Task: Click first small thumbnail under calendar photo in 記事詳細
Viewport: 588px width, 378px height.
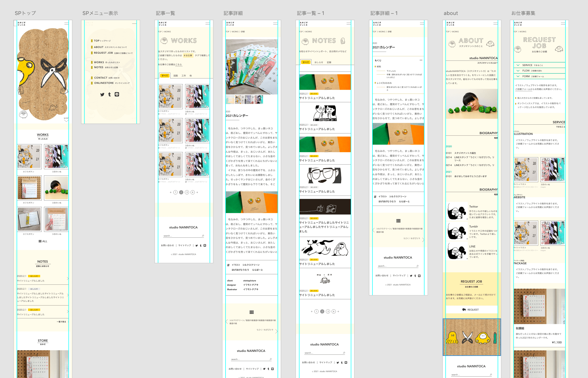Action: [x=230, y=99]
